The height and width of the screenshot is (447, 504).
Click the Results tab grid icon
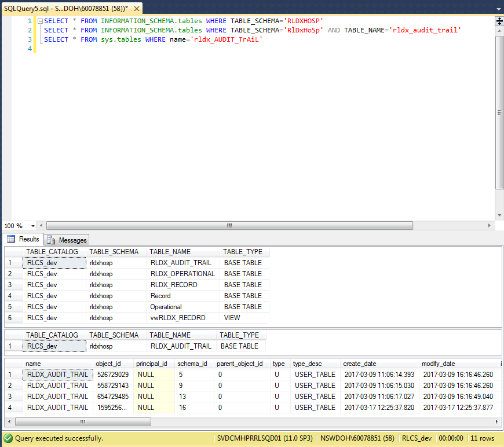tap(11, 239)
